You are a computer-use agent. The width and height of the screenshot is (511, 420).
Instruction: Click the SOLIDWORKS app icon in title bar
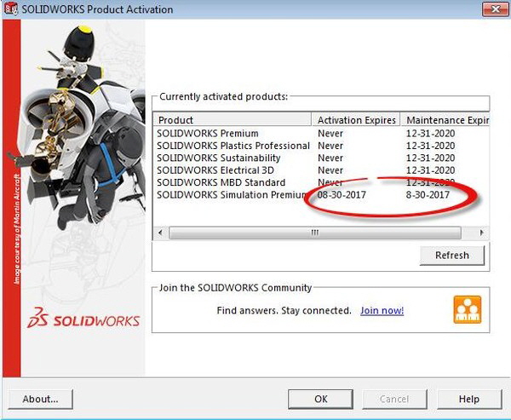(x=11, y=9)
